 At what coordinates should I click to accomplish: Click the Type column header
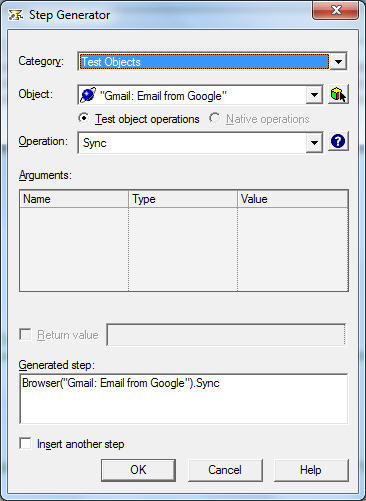point(183,199)
